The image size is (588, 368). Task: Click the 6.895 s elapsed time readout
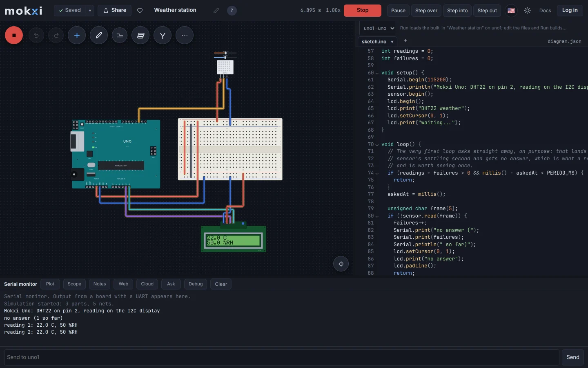click(x=311, y=10)
